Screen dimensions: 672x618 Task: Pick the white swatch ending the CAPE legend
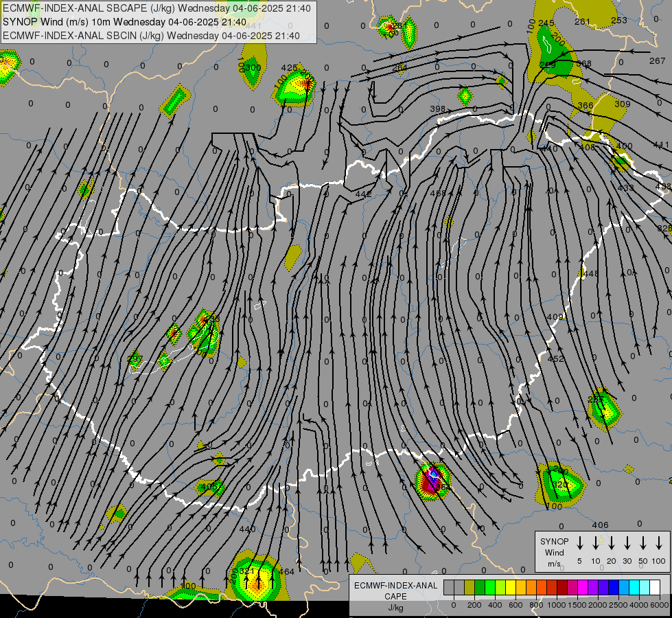[654, 588]
